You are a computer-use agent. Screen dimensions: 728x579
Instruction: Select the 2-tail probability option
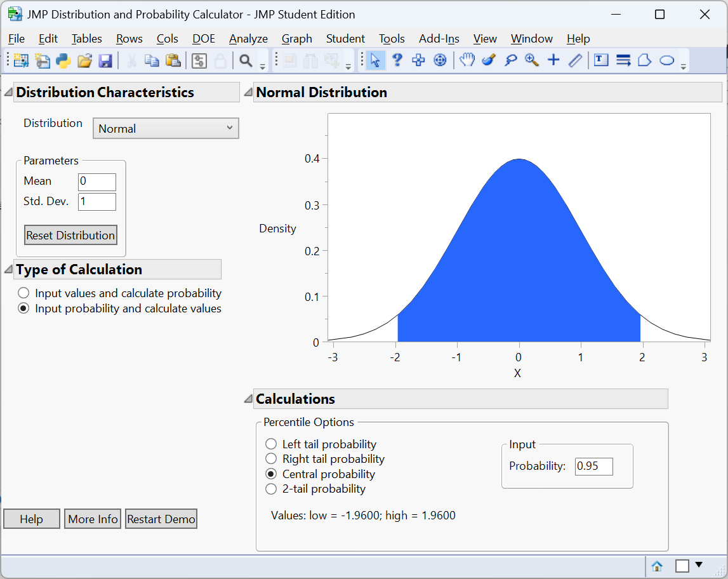[271, 489]
